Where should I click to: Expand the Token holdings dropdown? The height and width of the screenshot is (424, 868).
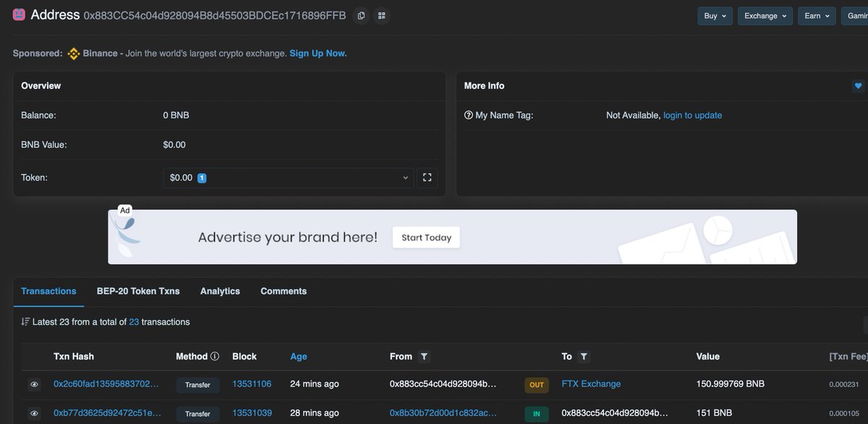tap(404, 177)
